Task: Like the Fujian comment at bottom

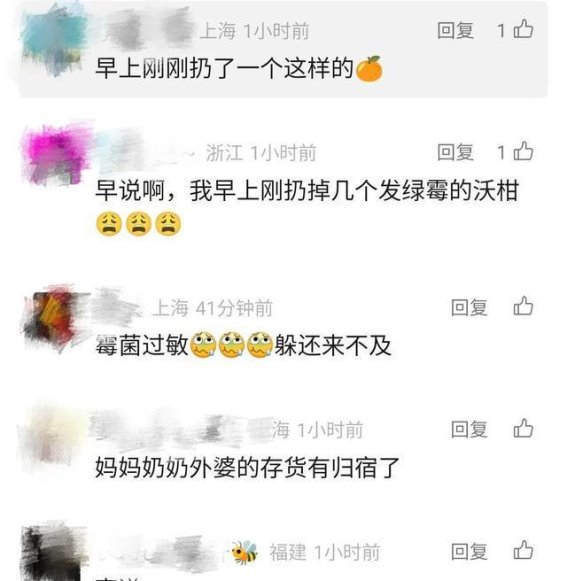Action: 523,550
